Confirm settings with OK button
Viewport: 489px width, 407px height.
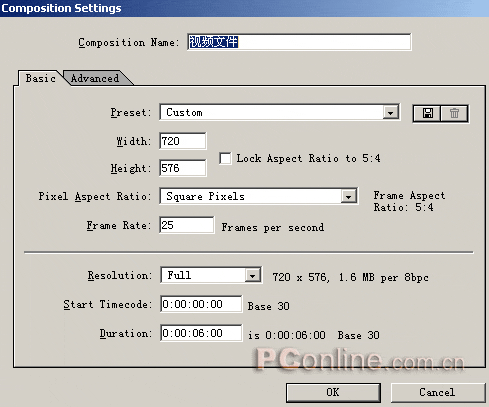click(x=333, y=392)
